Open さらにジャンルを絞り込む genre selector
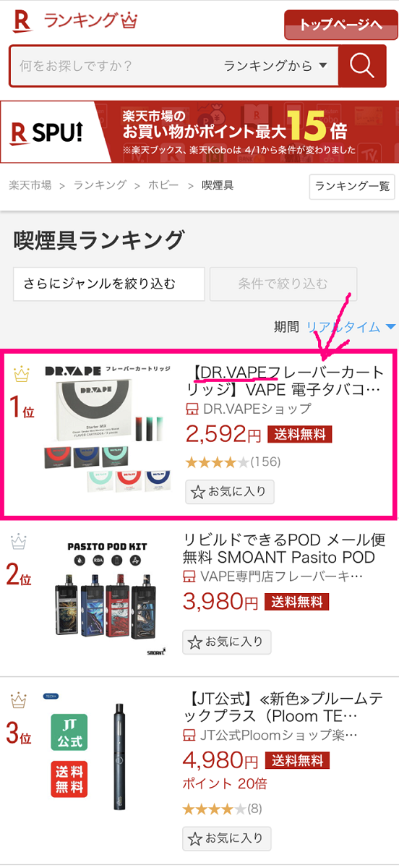Screen dimensions: 399x868 (109, 284)
